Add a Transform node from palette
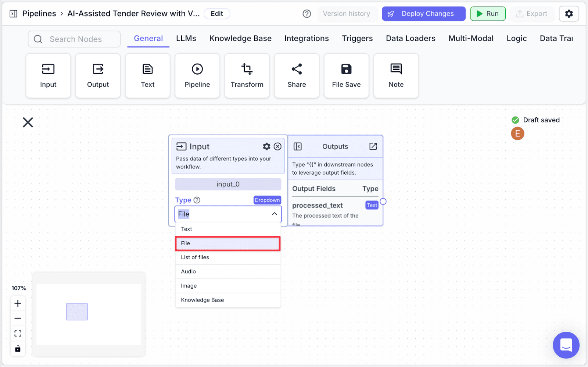The height and width of the screenshot is (367, 588). pyautogui.click(x=247, y=76)
